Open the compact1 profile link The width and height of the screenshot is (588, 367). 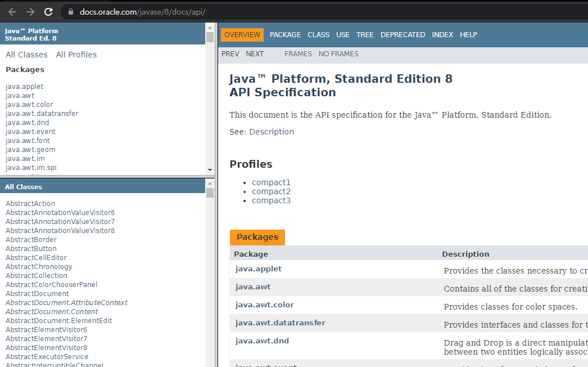271,182
